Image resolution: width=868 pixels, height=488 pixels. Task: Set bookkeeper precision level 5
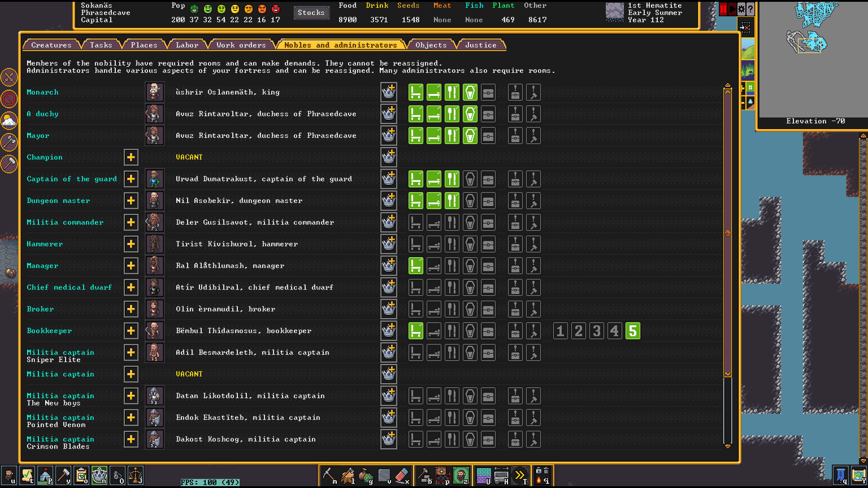pos(632,331)
